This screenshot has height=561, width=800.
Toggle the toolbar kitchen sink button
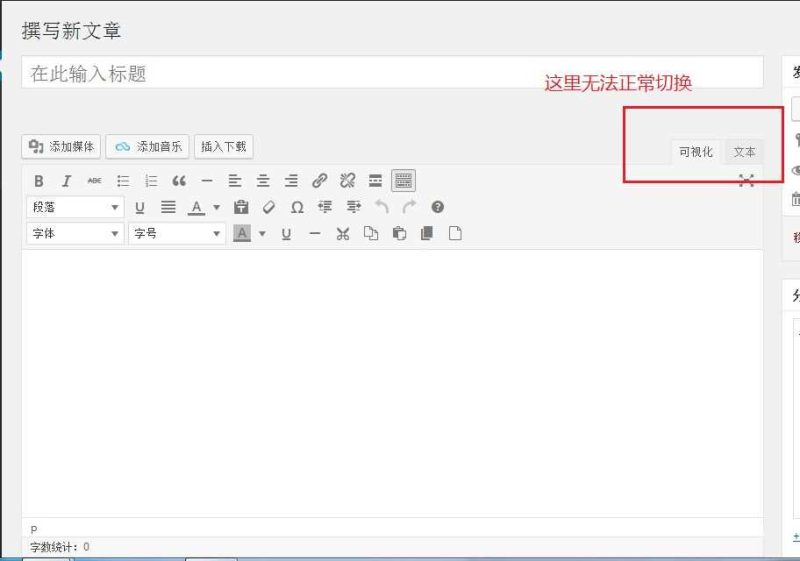pyautogui.click(x=403, y=181)
